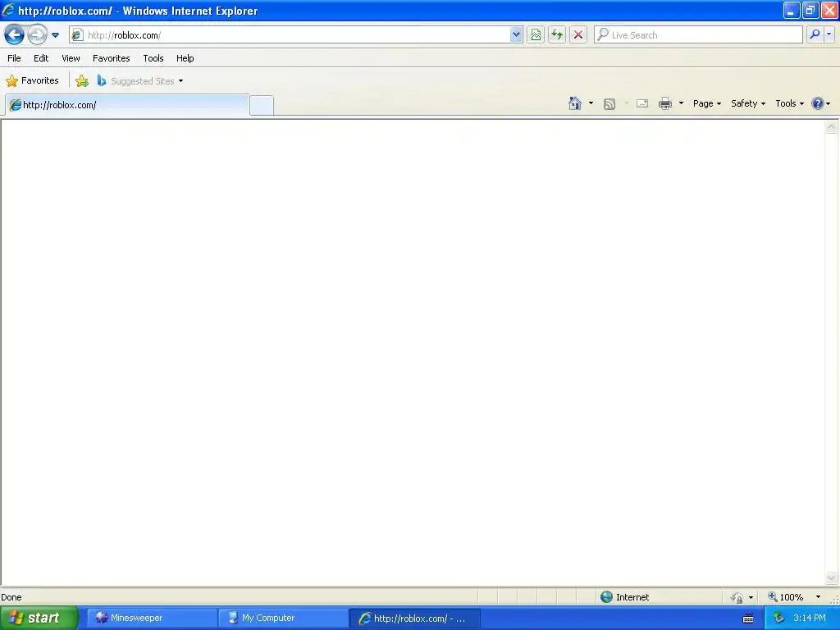Click the Search magnifier button

tap(815, 34)
